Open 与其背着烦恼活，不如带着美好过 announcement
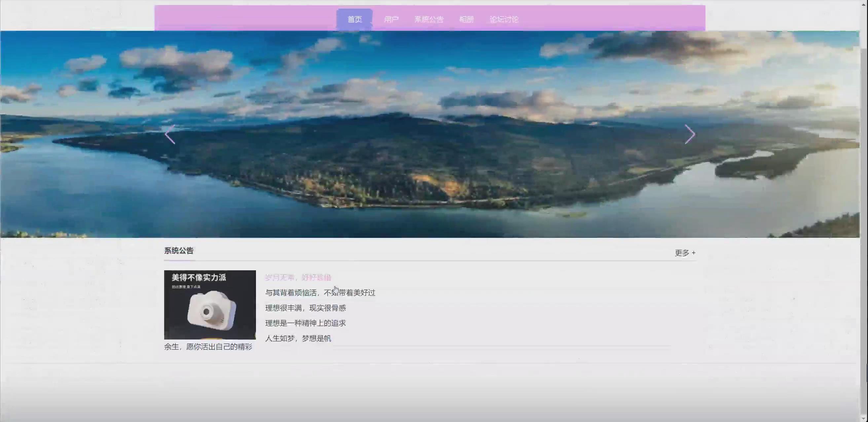The image size is (868, 422). 320,292
